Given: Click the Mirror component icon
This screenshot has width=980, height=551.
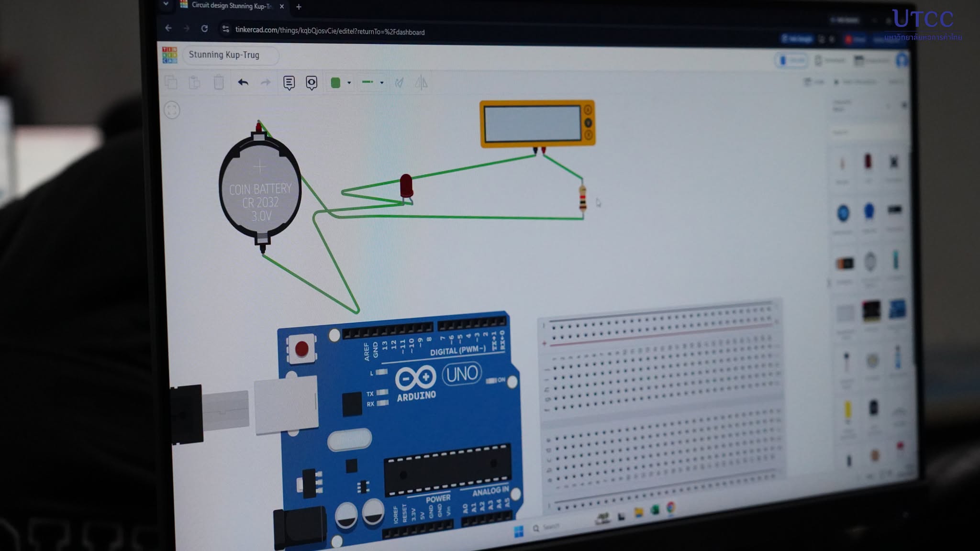Looking at the screenshot, I should (x=421, y=83).
